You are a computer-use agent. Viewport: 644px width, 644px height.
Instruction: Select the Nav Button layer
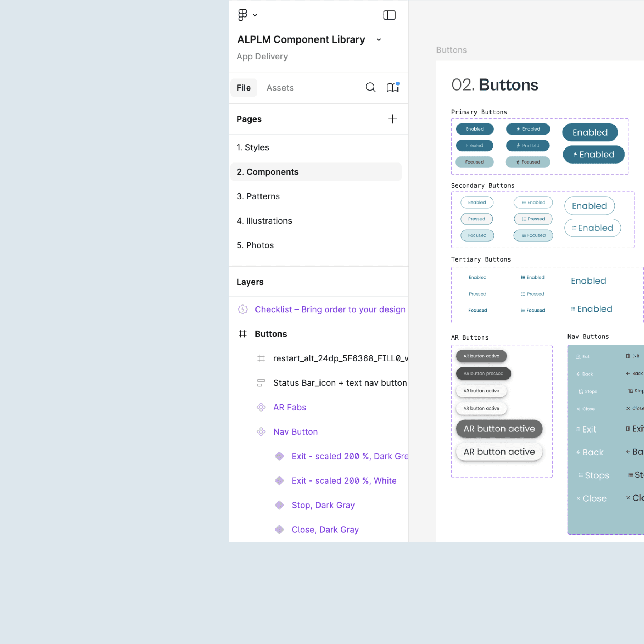(x=296, y=432)
